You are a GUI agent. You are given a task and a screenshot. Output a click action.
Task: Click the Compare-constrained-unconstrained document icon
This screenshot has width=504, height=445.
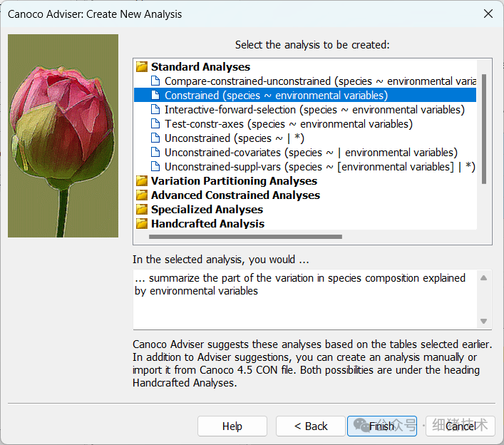click(155, 81)
